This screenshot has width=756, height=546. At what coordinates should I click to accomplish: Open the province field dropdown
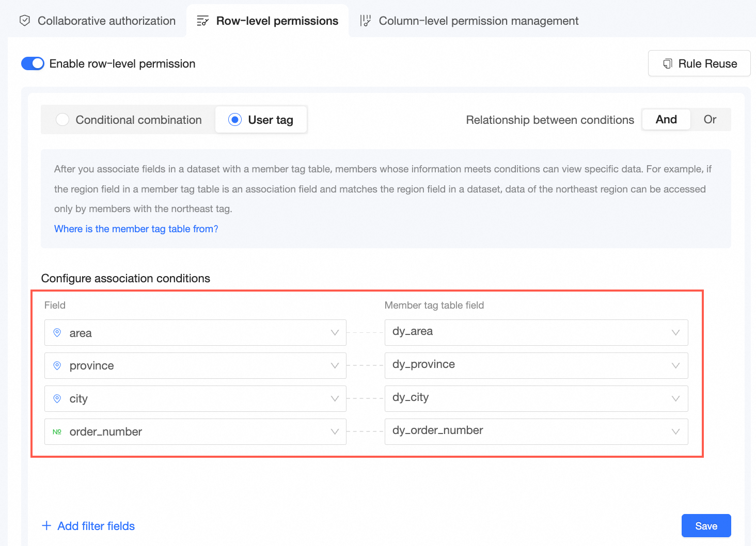coord(335,365)
